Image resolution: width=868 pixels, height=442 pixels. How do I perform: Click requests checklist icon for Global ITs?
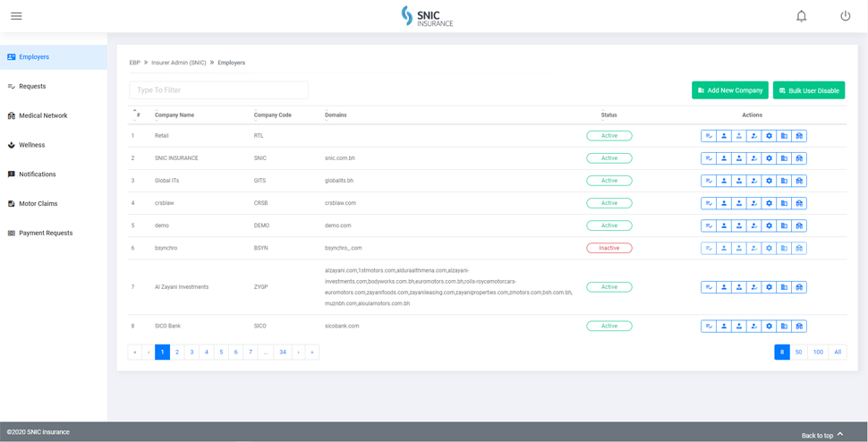click(709, 181)
